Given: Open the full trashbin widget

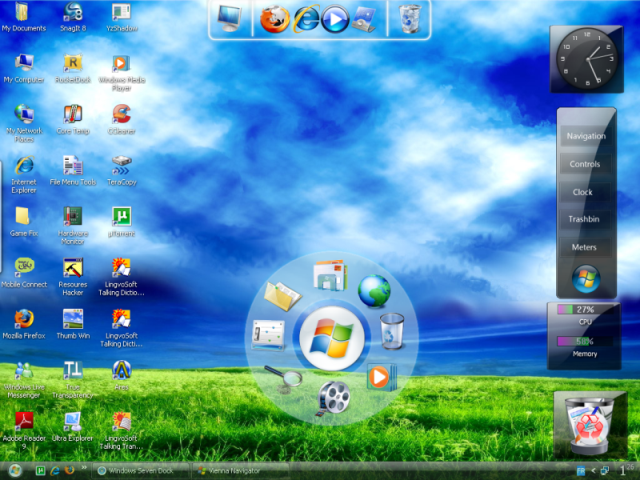Looking at the screenshot, I should point(590,425).
